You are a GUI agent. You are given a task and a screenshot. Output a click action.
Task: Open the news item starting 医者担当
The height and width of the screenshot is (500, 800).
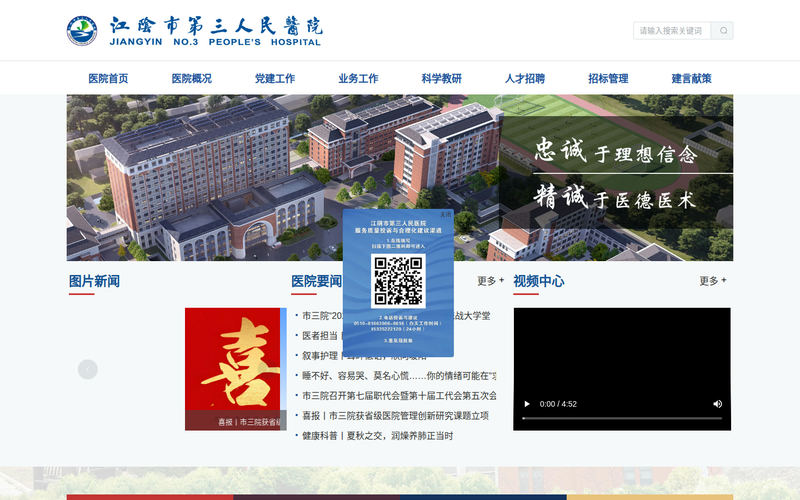tap(321, 336)
